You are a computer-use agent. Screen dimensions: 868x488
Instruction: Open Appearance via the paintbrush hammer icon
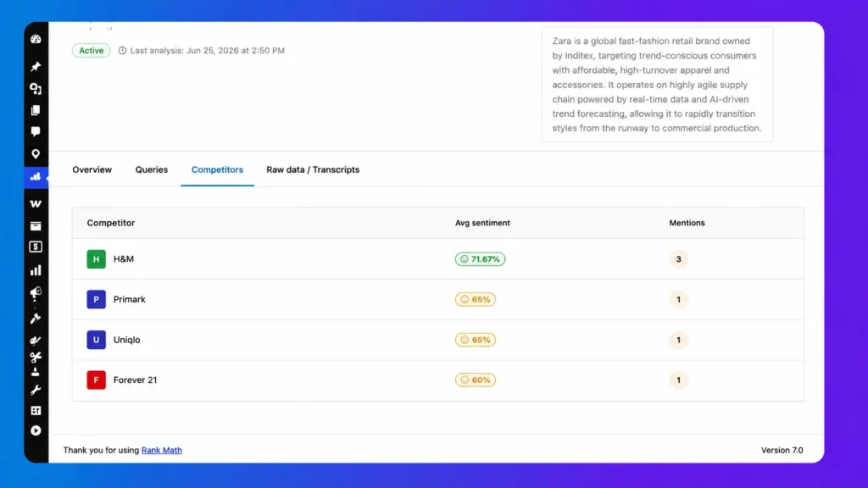point(36,319)
